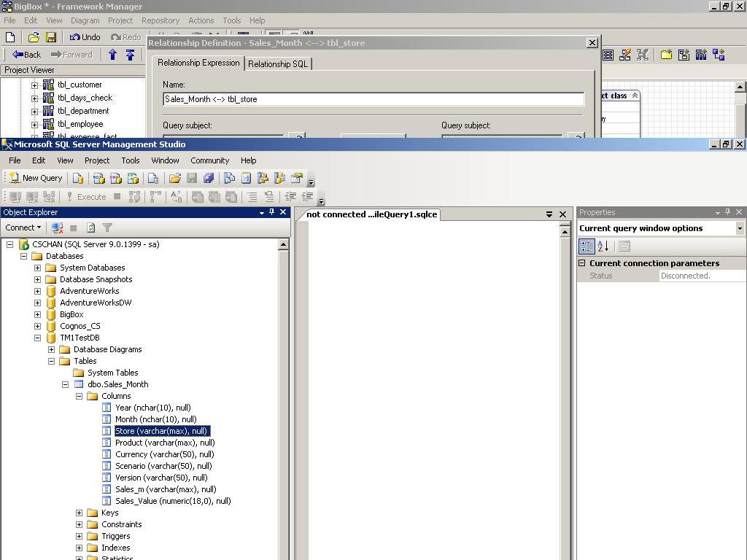
Task: Click the Save icon in SSMS toolbar
Action: [191, 178]
